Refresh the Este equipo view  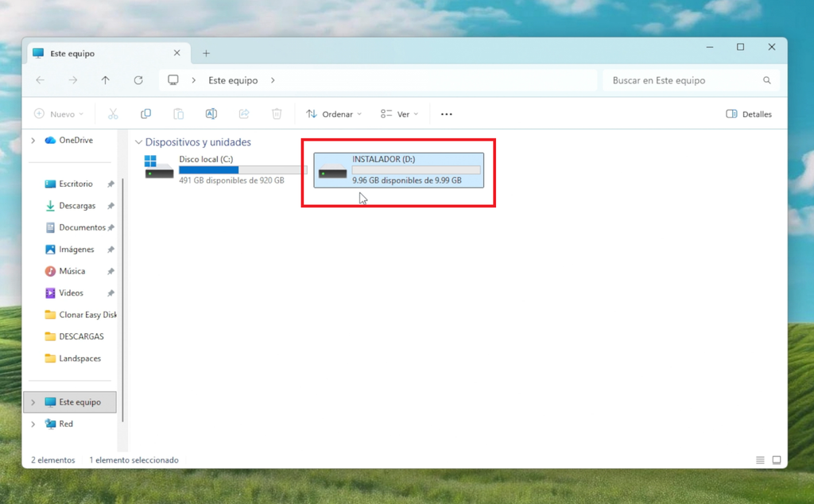(x=138, y=80)
